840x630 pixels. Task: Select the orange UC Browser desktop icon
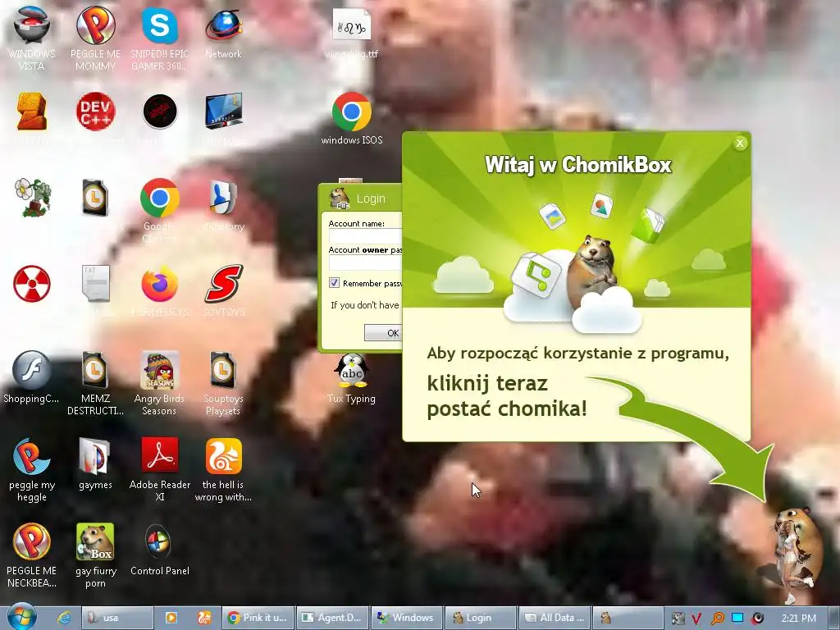pyautogui.click(x=223, y=456)
